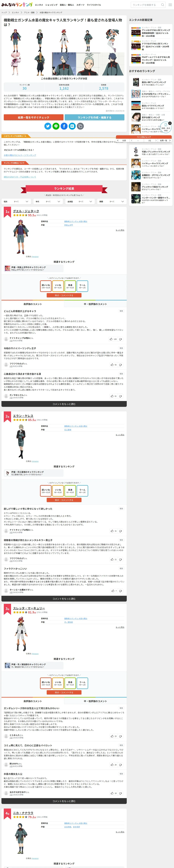This screenshot has height=868, width=174.
Task: Rate グエル 超いいね 100~81点
Action: click(46, 286)
